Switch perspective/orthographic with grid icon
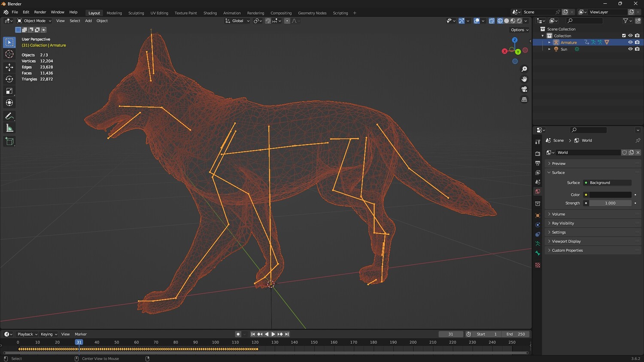Viewport: 644px width, 362px height. [x=524, y=99]
